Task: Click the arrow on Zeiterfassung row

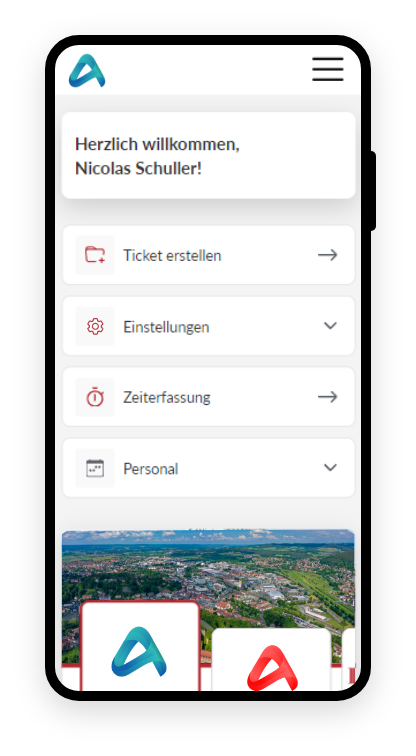Action: [328, 397]
